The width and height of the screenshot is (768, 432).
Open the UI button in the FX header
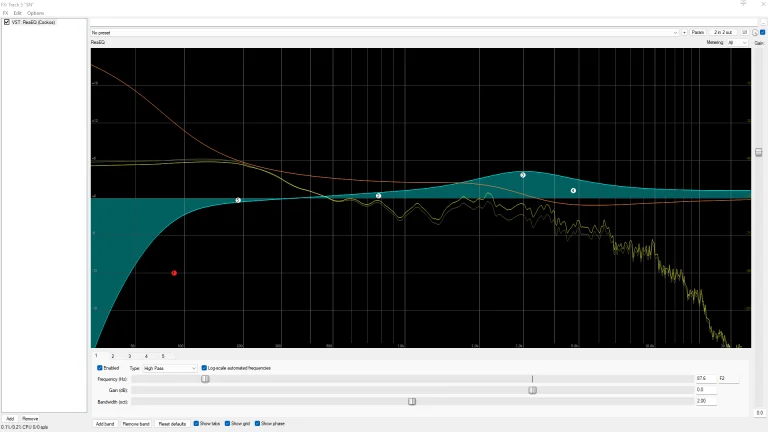(744, 32)
